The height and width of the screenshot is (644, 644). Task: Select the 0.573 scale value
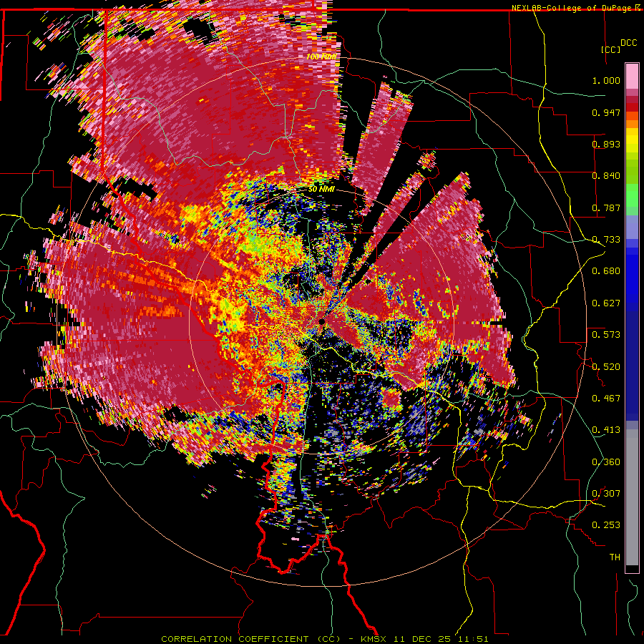click(606, 335)
